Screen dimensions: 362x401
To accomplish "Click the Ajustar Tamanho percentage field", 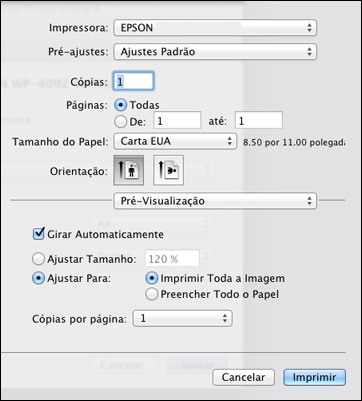I will tap(172, 259).
